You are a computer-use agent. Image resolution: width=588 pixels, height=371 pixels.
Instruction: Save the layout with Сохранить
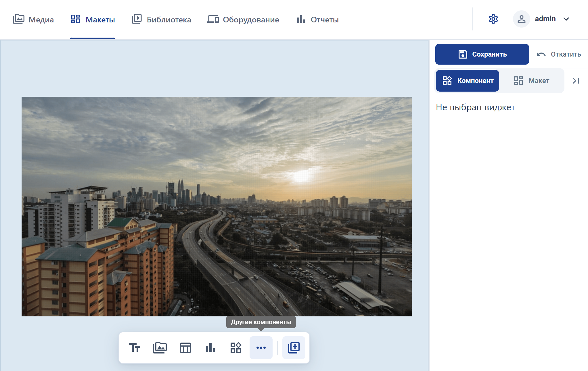[x=482, y=54]
